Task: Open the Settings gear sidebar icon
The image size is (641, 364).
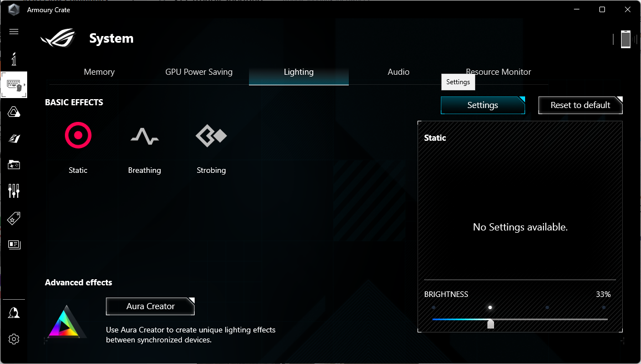Action: [x=14, y=339]
